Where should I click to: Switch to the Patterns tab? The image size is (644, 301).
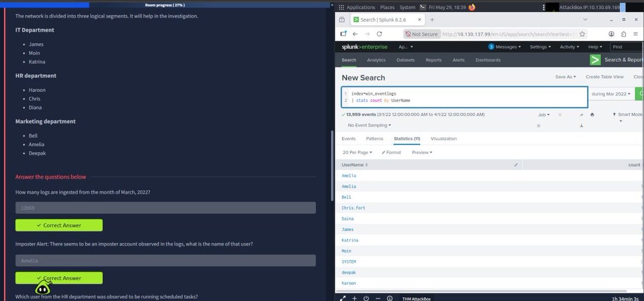pyautogui.click(x=375, y=139)
